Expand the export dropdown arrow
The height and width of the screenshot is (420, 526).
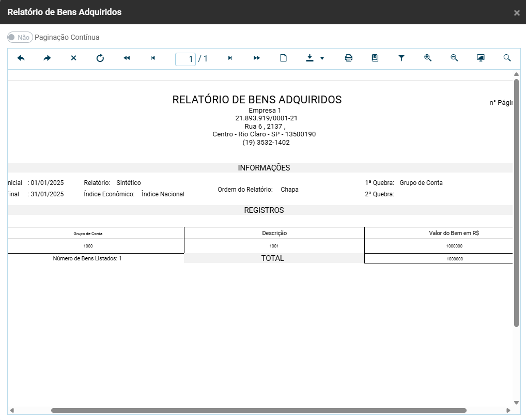322,58
